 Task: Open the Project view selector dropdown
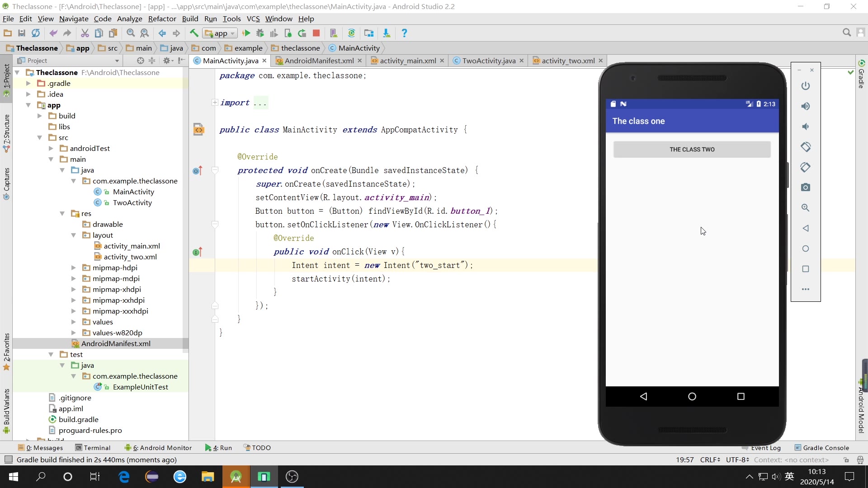pyautogui.click(x=117, y=60)
